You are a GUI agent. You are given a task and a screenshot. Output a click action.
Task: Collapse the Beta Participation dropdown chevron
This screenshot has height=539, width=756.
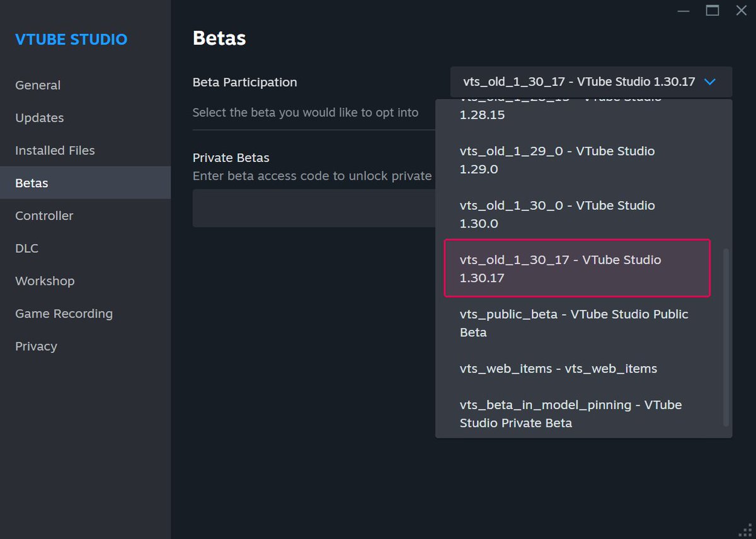pyautogui.click(x=709, y=81)
